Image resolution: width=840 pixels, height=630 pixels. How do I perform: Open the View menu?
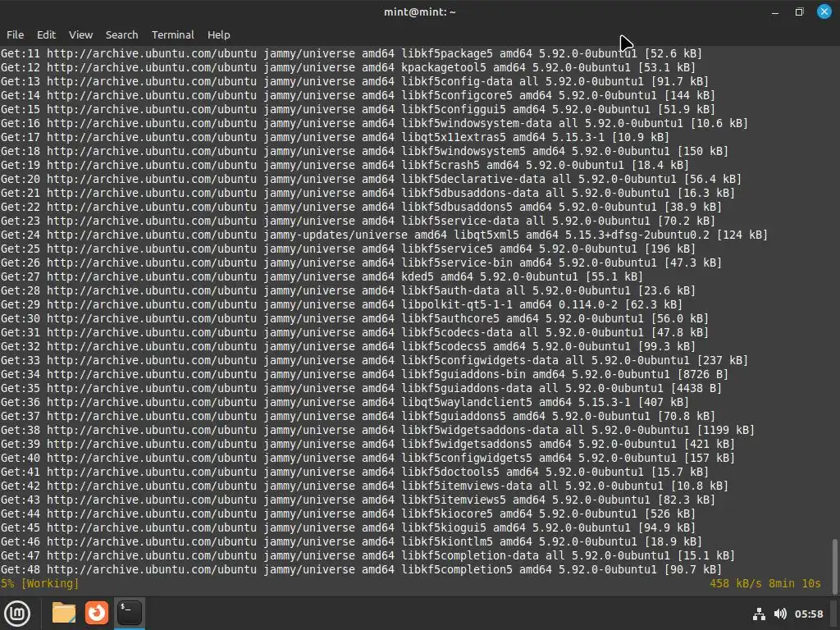pyautogui.click(x=81, y=34)
